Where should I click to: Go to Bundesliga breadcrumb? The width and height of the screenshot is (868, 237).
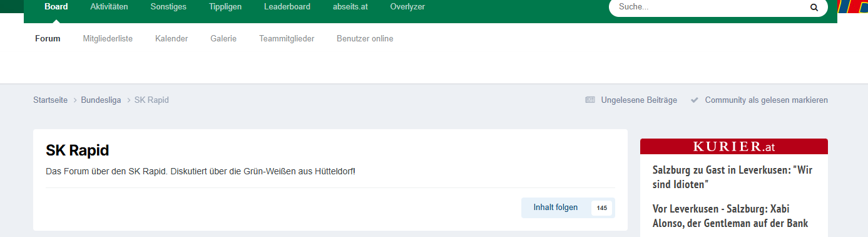[x=101, y=100]
